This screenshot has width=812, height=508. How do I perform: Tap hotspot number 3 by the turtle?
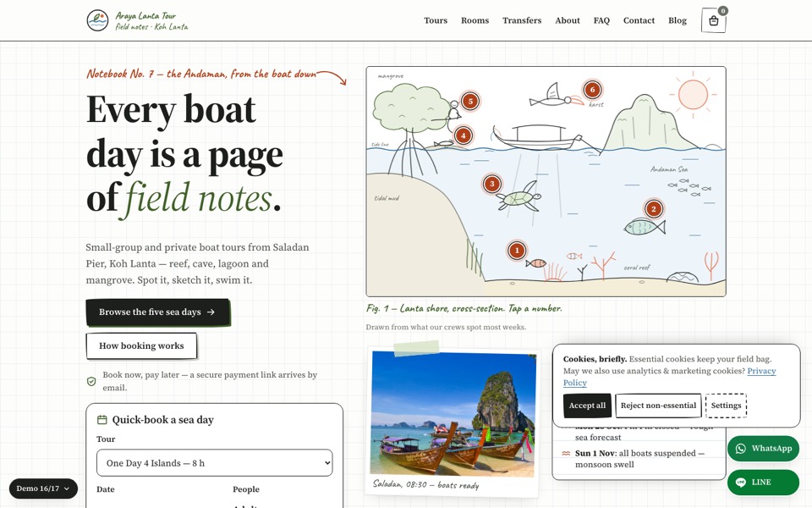(492, 184)
